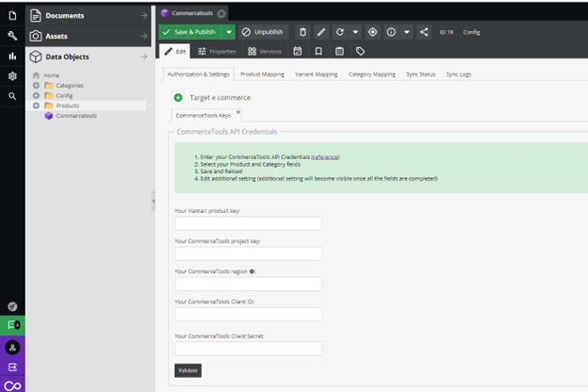Open the clipboard tab icon
588x392 pixels.
coord(339,52)
